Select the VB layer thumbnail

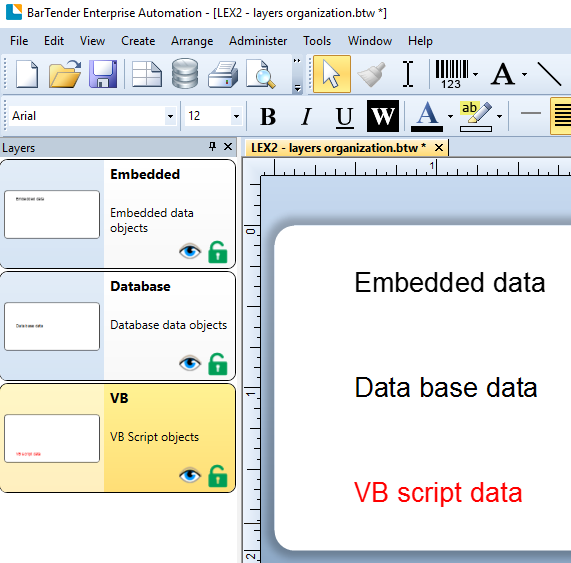tap(52, 438)
